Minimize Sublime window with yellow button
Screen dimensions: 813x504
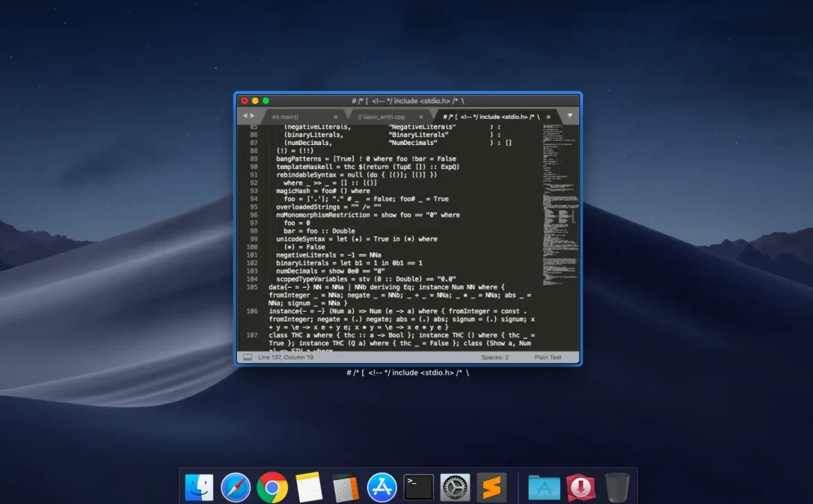tap(255, 101)
